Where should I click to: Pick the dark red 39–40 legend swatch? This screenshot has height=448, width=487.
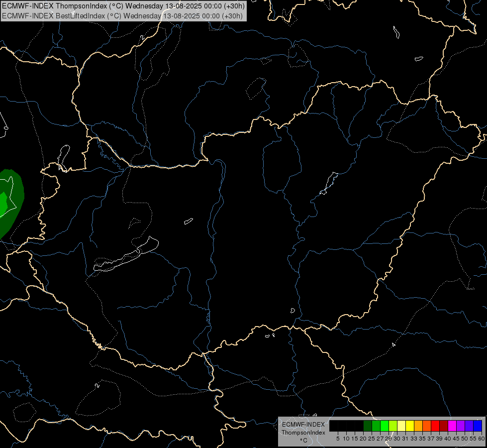coord(444,426)
